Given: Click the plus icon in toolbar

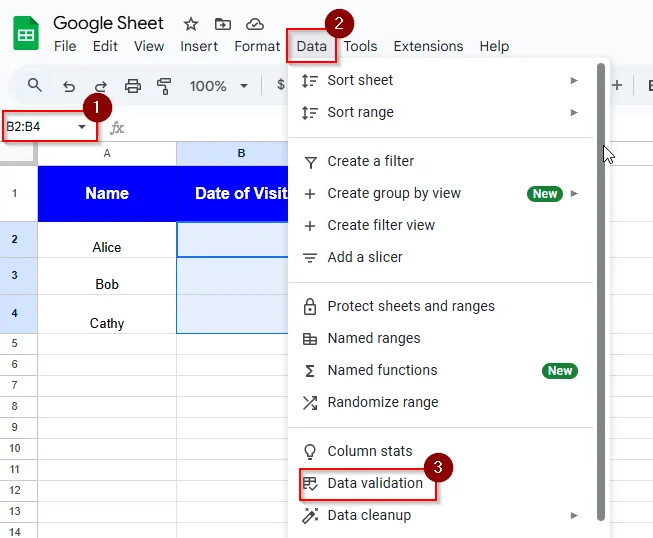Looking at the screenshot, I should pyautogui.click(x=617, y=86).
